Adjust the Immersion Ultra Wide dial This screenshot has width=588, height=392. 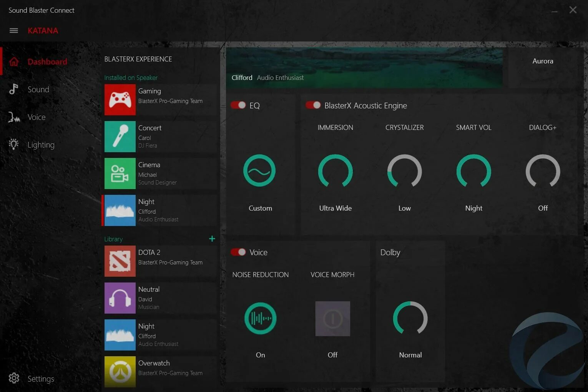point(336,171)
